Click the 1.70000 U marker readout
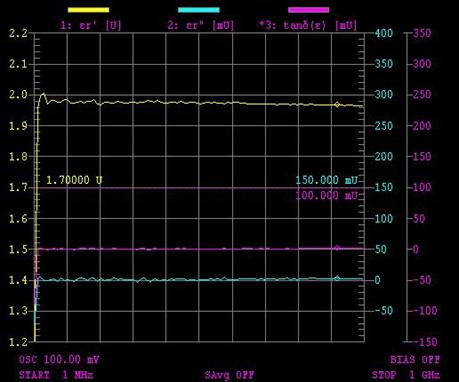The image size is (459, 382). point(74,180)
